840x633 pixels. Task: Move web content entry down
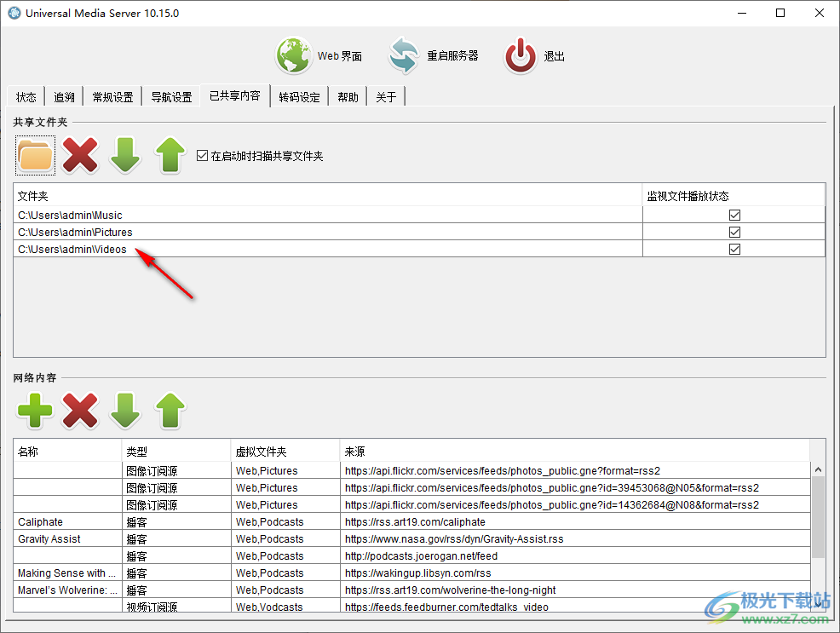pos(125,411)
